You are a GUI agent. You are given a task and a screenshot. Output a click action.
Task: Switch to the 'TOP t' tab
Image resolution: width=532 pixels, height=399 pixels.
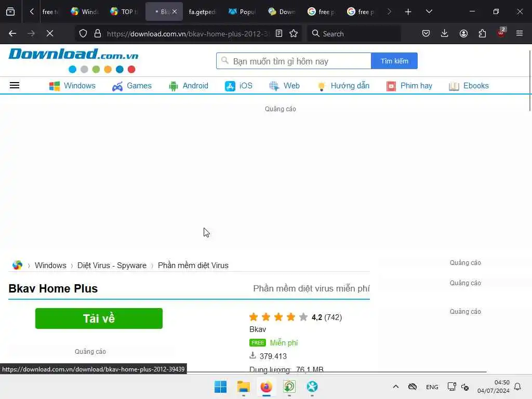click(124, 12)
